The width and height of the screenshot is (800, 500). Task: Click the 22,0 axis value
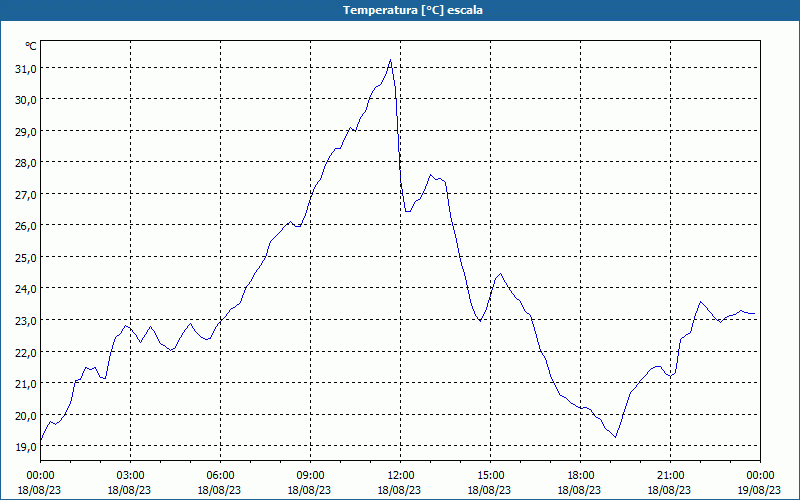point(26,352)
